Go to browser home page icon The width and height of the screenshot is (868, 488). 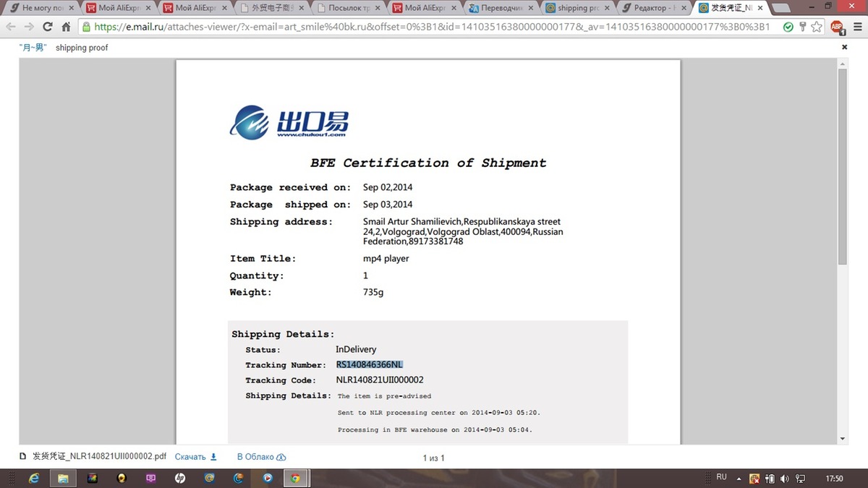[66, 27]
